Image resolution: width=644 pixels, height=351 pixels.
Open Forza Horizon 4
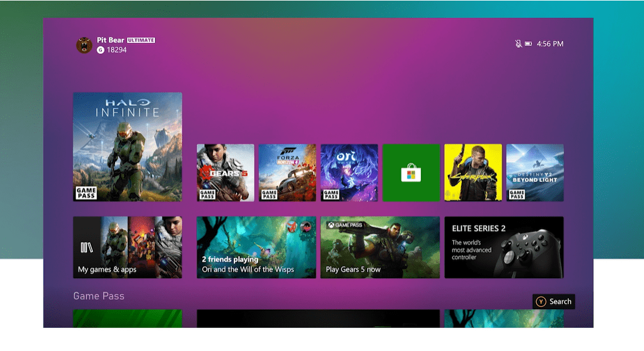(287, 173)
